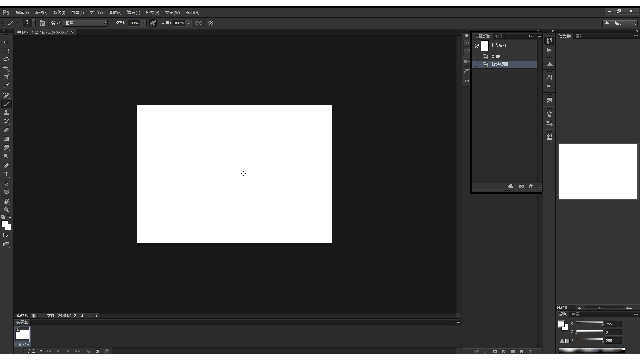Adjust the top Color panel slider
The width and height of the screenshot is (640, 360).
pyautogui.click(x=589, y=323)
